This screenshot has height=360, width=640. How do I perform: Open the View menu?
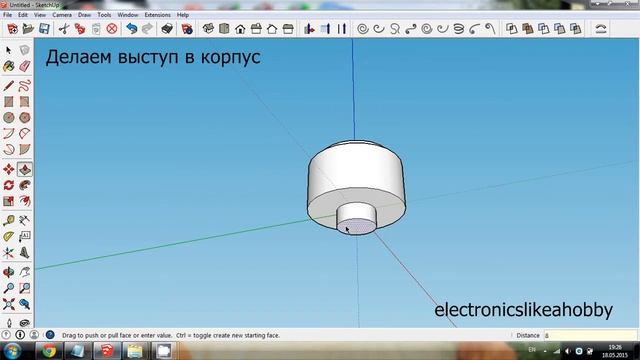click(40, 15)
